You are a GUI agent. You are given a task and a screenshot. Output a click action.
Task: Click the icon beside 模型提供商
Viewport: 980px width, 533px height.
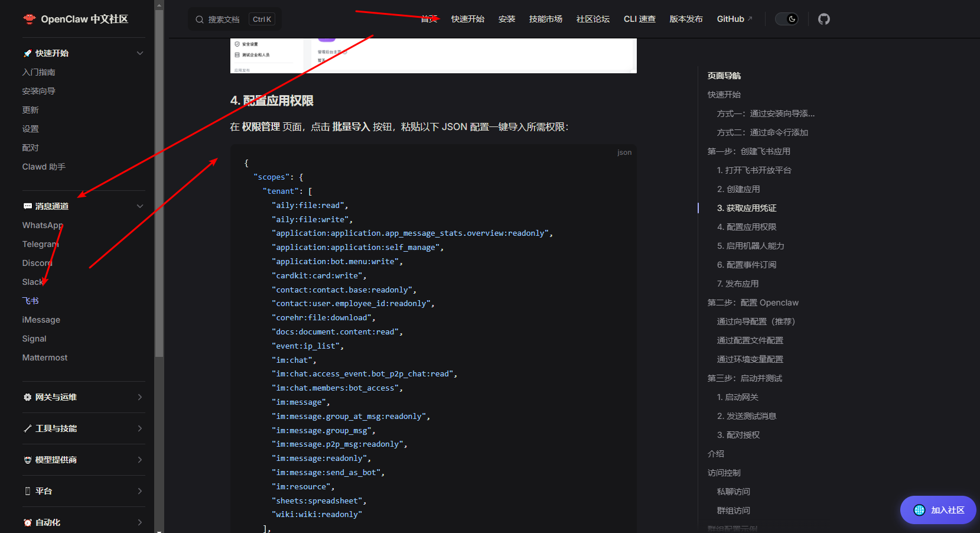[27, 459]
